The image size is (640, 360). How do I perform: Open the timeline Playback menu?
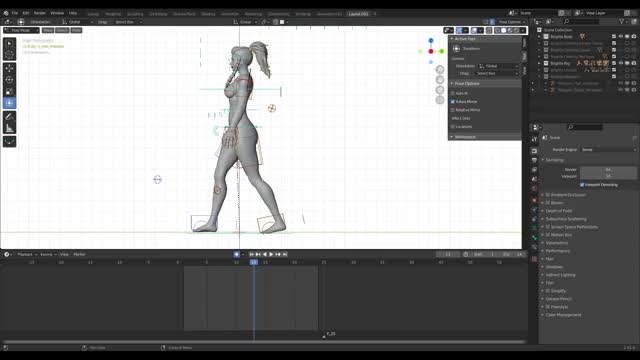pyautogui.click(x=26, y=254)
